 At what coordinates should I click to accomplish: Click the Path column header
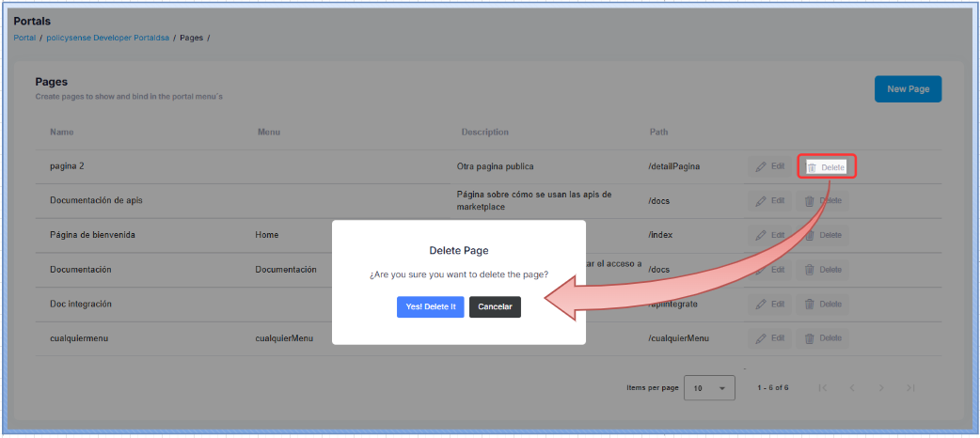coord(658,133)
